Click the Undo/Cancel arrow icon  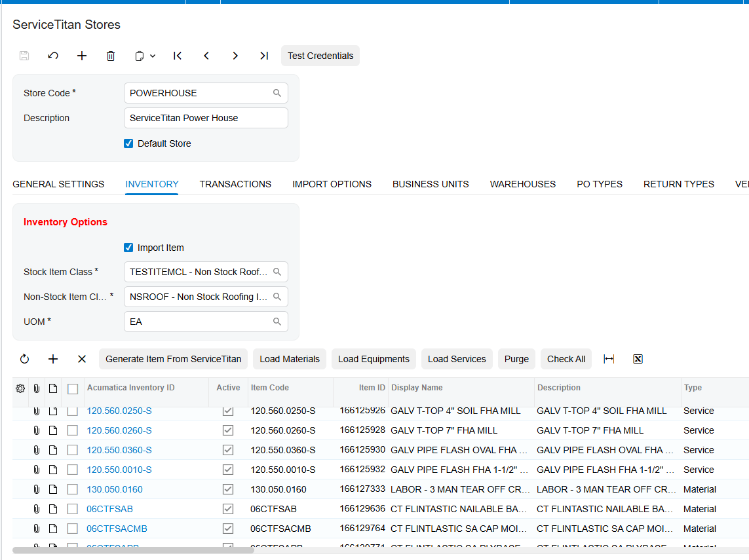(x=53, y=56)
